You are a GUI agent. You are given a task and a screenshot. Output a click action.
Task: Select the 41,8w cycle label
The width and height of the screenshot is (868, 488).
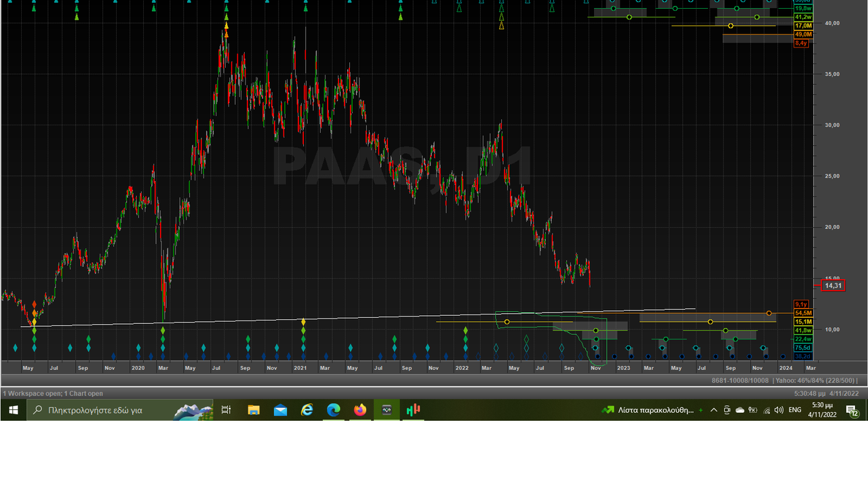(803, 331)
